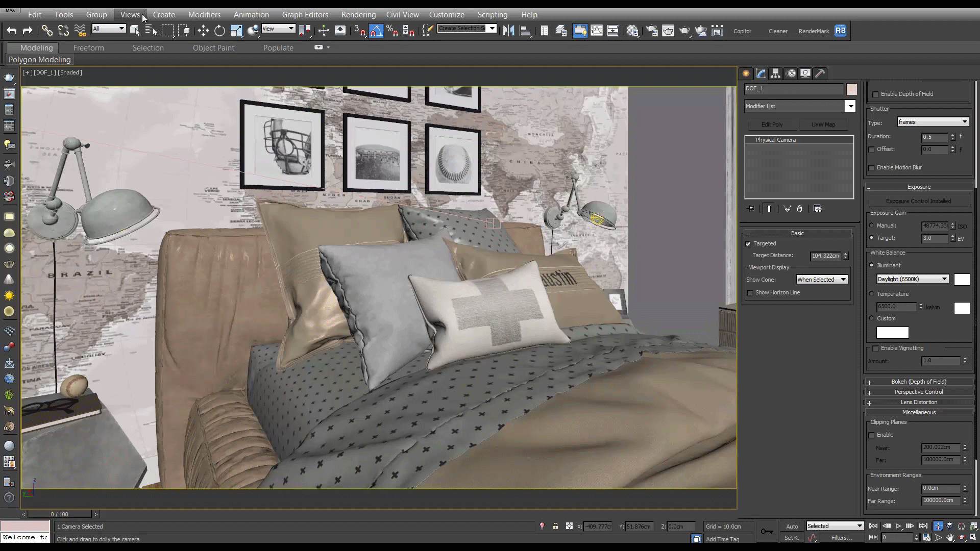This screenshot has width=980, height=551.
Task: Click the Redo arrow icon
Action: [28, 31]
